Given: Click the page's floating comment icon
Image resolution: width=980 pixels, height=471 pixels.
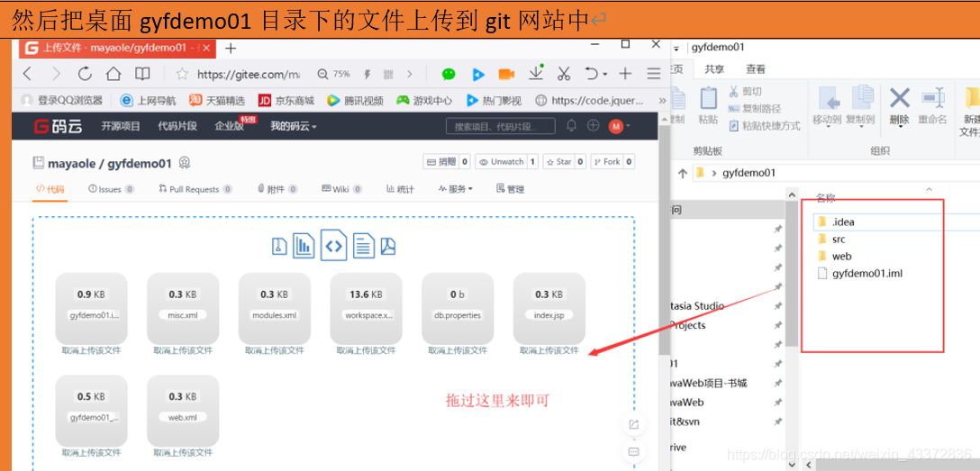Looking at the screenshot, I should pyautogui.click(x=633, y=451).
